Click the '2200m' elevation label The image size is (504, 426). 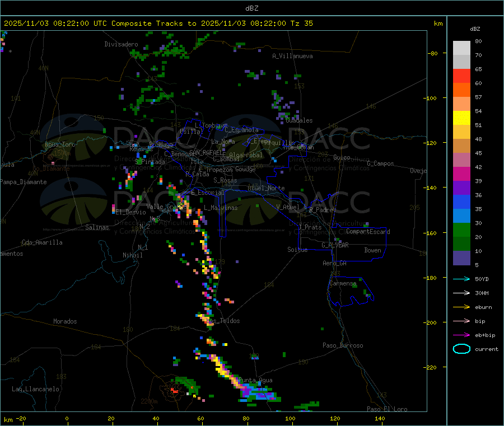pos(149,401)
